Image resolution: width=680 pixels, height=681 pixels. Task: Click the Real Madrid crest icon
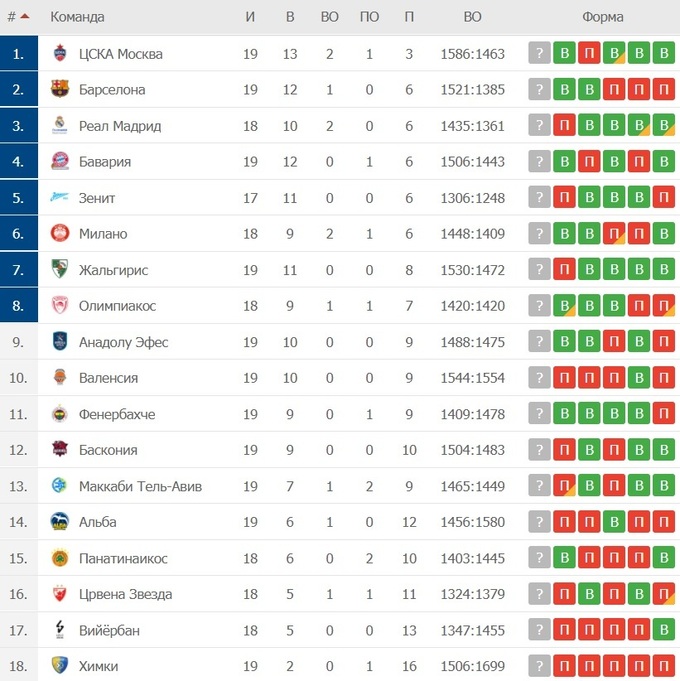tap(60, 126)
